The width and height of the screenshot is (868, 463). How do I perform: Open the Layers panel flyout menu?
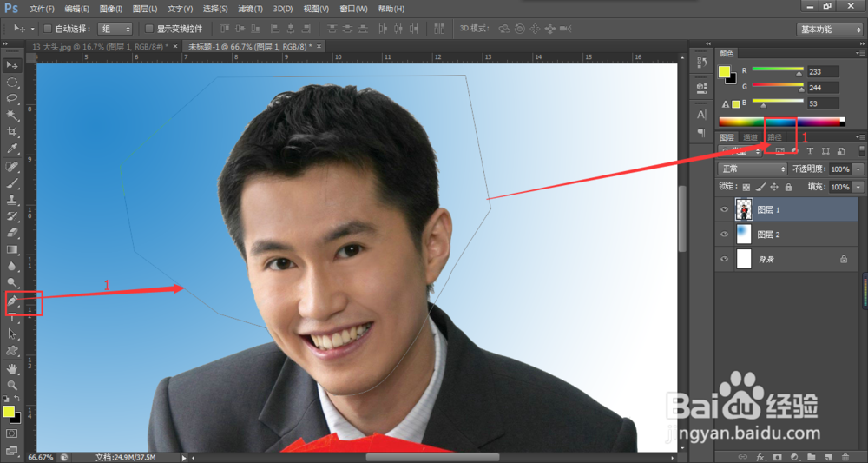859,137
